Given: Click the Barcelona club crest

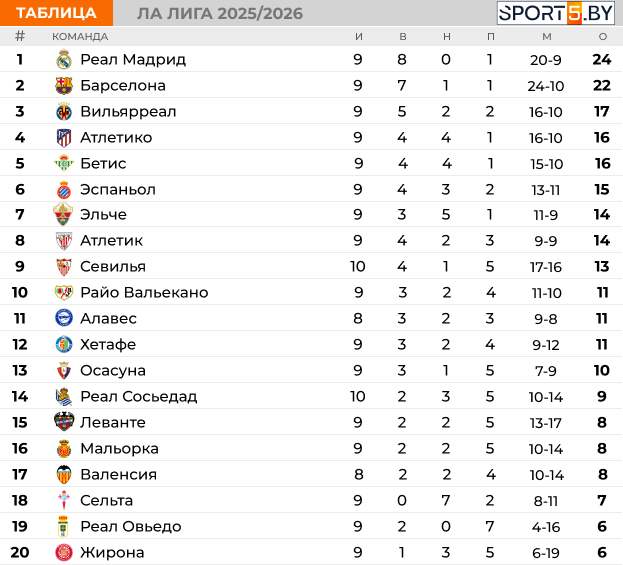Looking at the screenshot, I should [x=64, y=86].
